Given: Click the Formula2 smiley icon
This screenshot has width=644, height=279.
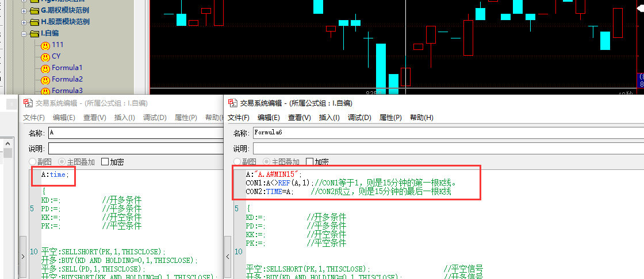Looking at the screenshot, I should click(45, 80).
